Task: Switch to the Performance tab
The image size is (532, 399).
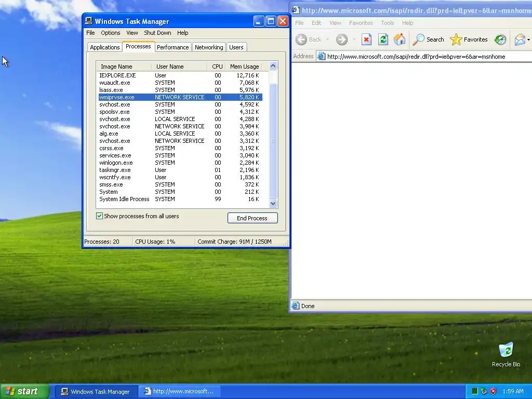Action: point(172,47)
